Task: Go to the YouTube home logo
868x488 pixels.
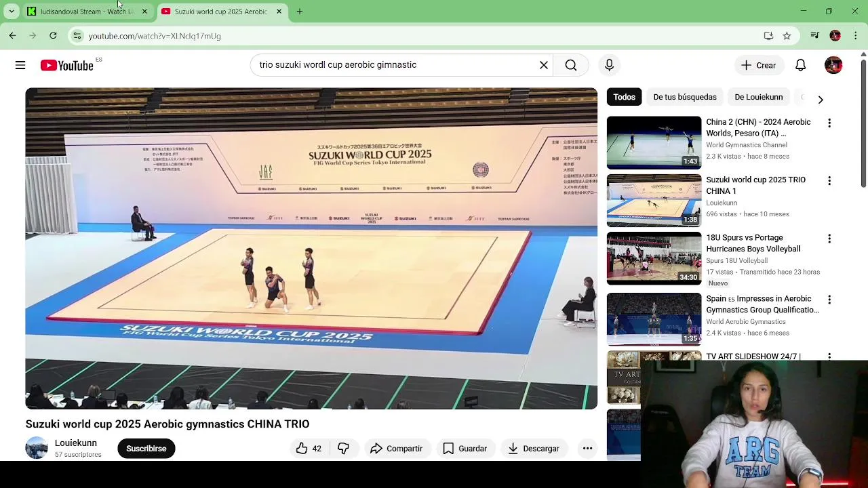Action: [66, 65]
